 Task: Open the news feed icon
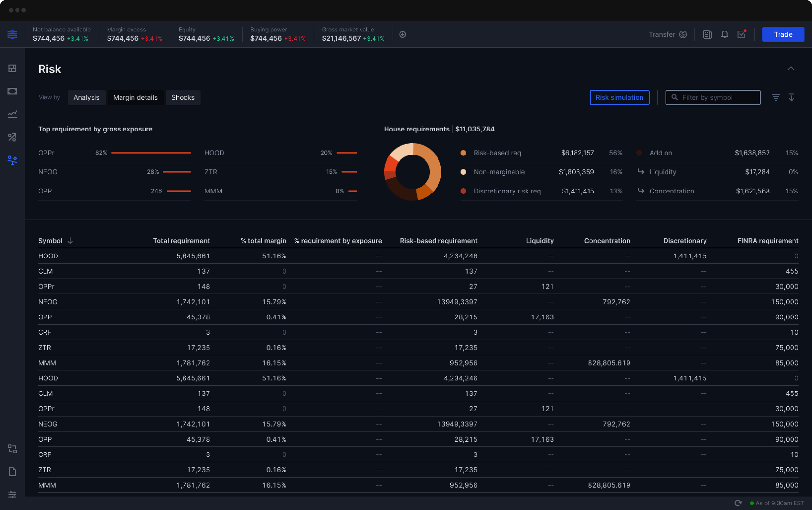click(x=707, y=34)
